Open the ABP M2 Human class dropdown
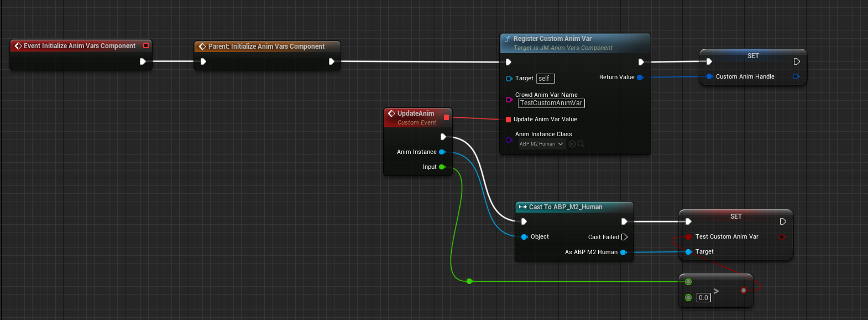 pyautogui.click(x=541, y=144)
